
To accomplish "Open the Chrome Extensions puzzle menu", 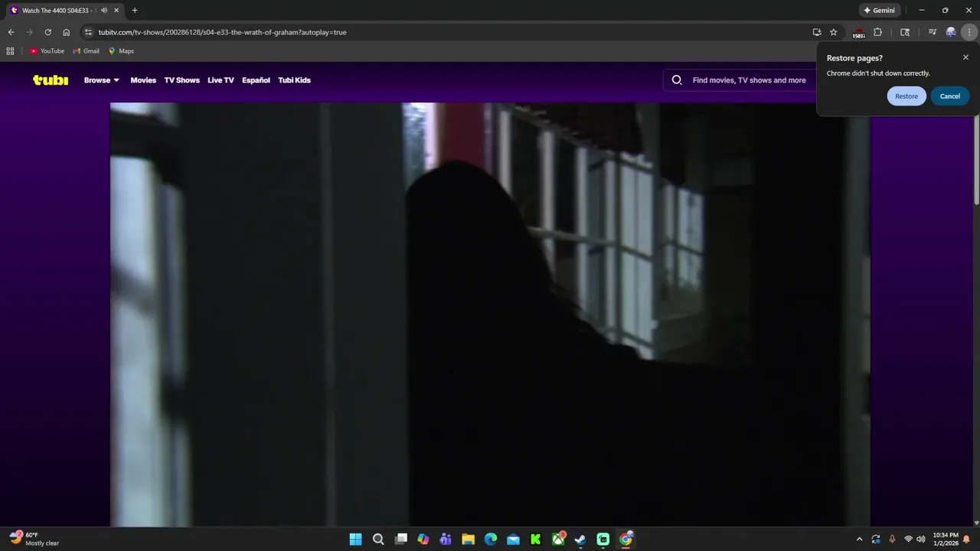I will click(x=877, y=32).
